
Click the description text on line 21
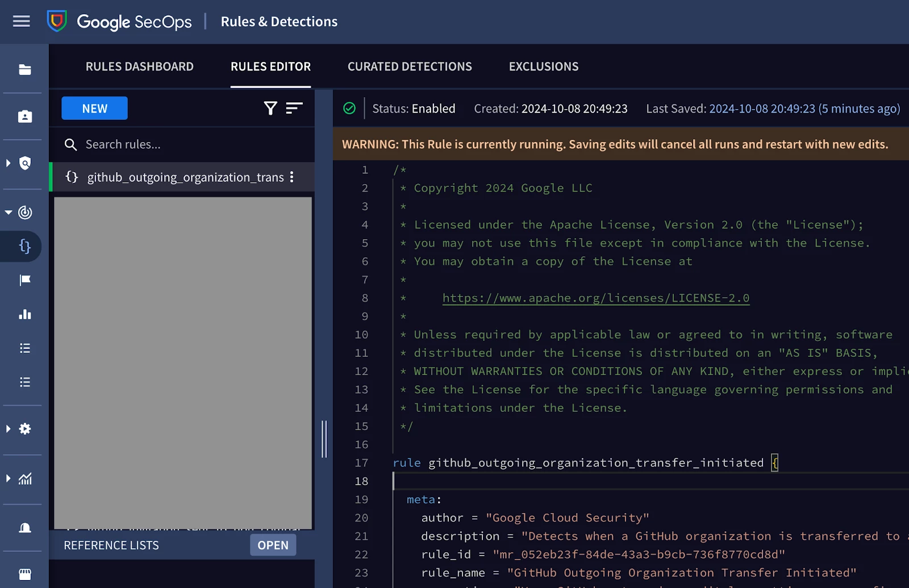coord(715,536)
